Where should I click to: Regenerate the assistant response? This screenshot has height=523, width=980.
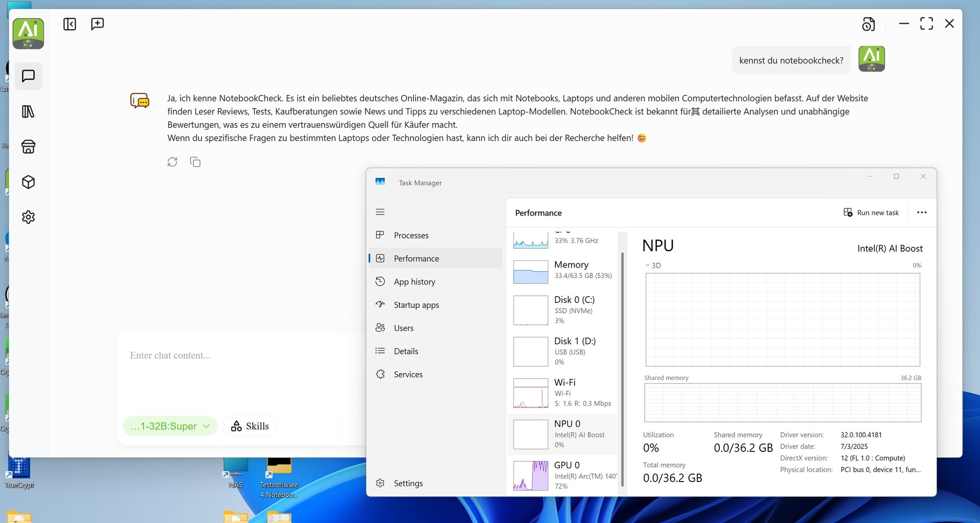click(173, 162)
